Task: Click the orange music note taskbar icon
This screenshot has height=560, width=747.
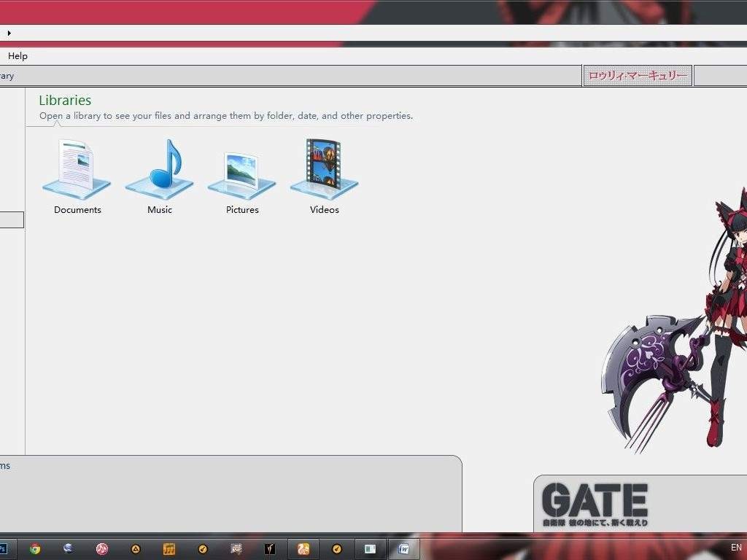Action: pos(169,548)
